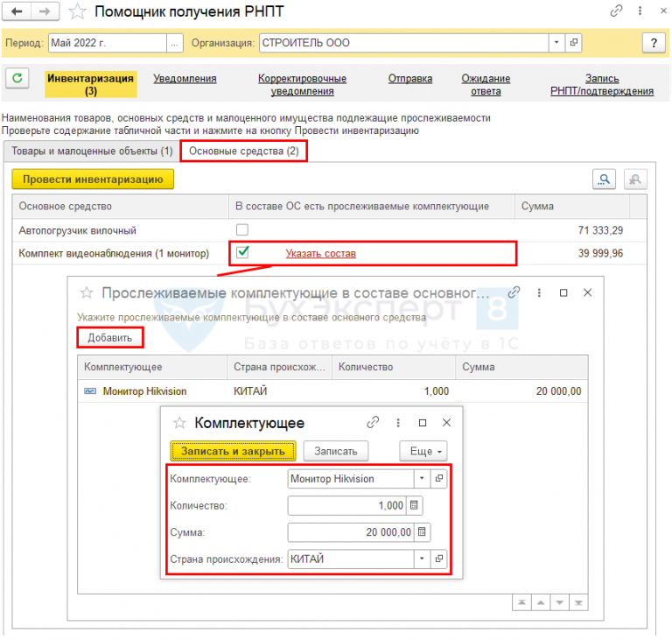
Task: Click the Период input field
Action: coord(108,42)
